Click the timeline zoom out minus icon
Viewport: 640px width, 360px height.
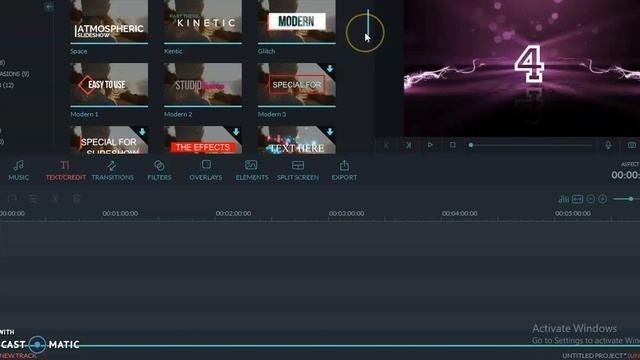[x=591, y=199]
